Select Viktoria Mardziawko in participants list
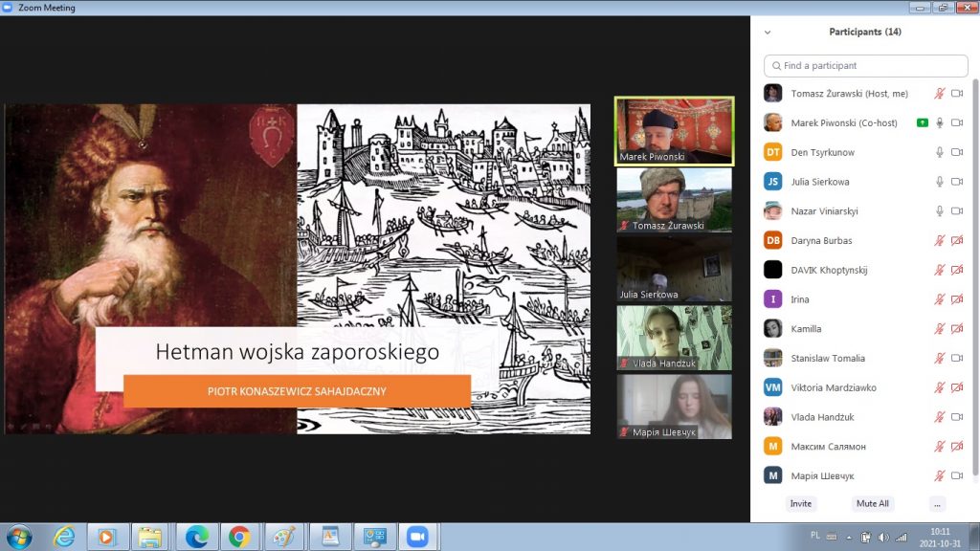Viewport: 980px width, 551px height. (x=833, y=387)
